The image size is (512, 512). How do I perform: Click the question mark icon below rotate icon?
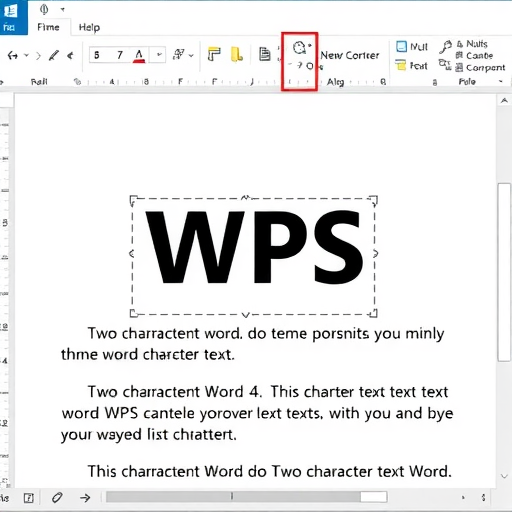(x=300, y=65)
